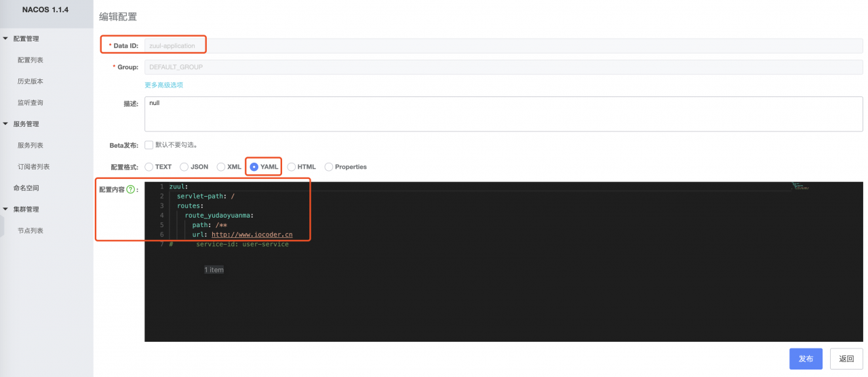The image size is (868, 377).
Task: Open 节点列表 in the sidebar
Action: (x=31, y=231)
